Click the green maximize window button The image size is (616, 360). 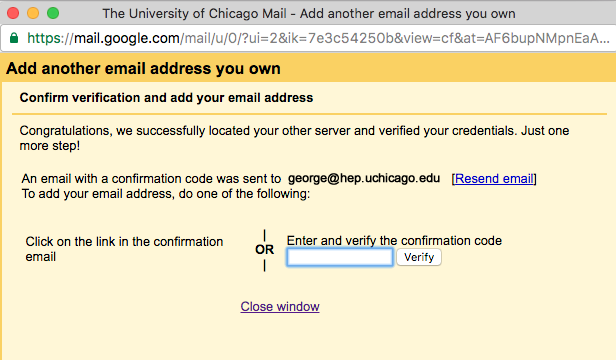tap(53, 13)
